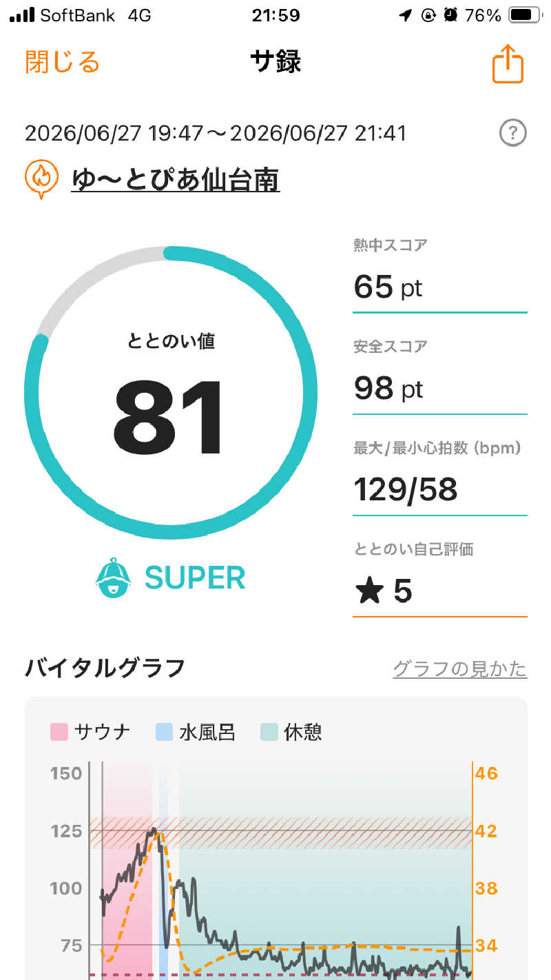This screenshot has width=551, height=980.
Task: Tap the battery icon in status bar
Action: [x=524, y=15]
